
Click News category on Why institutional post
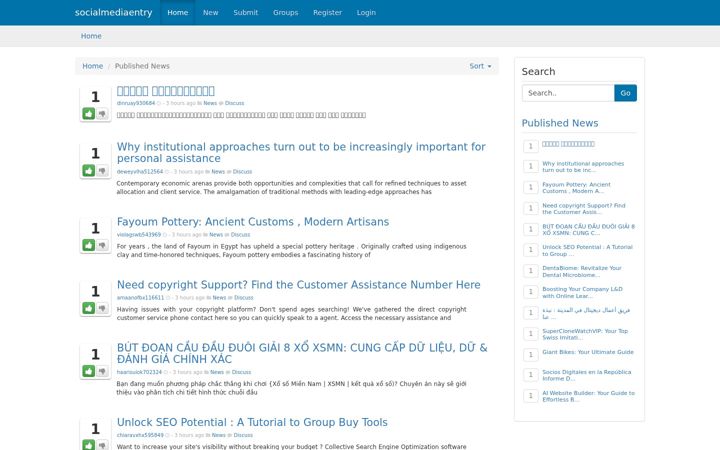[x=218, y=172]
